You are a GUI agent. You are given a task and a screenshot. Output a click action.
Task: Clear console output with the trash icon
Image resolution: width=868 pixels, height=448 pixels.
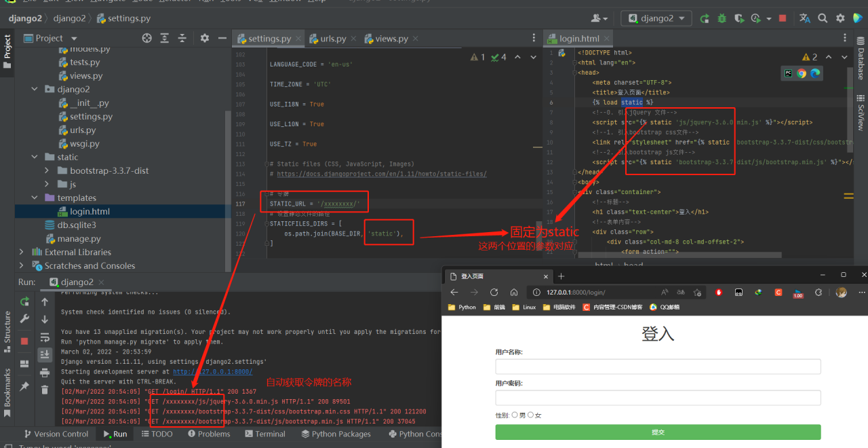click(x=45, y=390)
